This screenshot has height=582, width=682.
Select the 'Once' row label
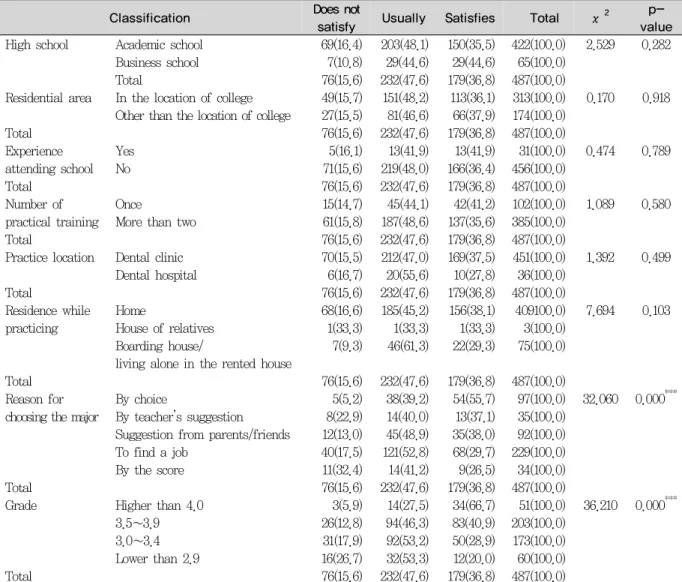coord(128,204)
